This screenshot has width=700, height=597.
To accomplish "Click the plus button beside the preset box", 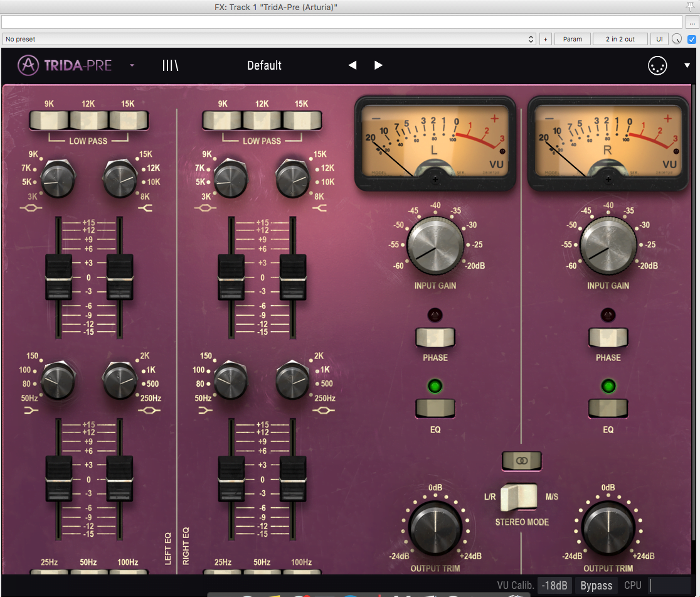I will pyautogui.click(x=545, y=39).
